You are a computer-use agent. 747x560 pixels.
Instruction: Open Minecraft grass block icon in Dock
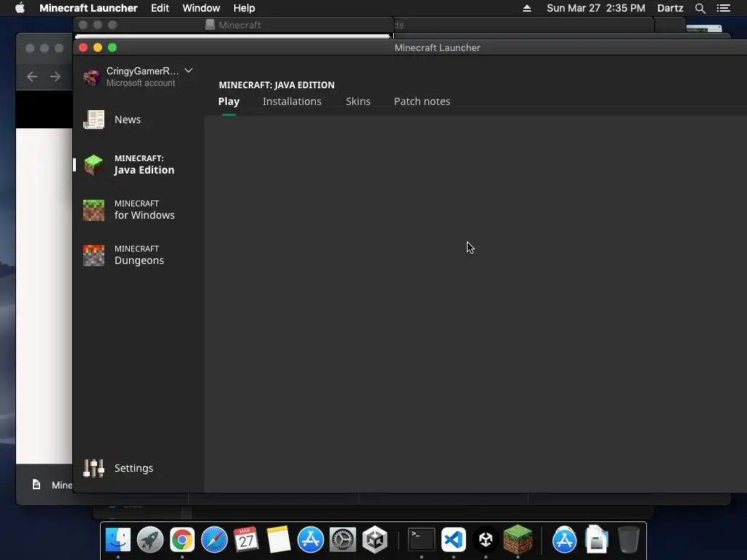[518, 539]
